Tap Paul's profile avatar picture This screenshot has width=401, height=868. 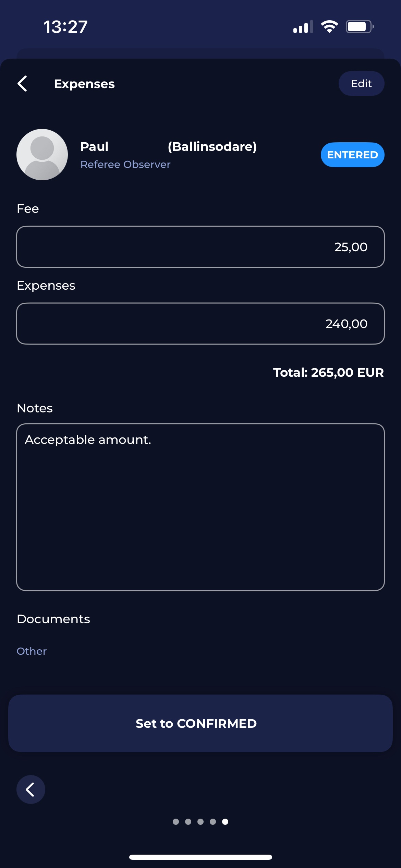tap(42, 155)
